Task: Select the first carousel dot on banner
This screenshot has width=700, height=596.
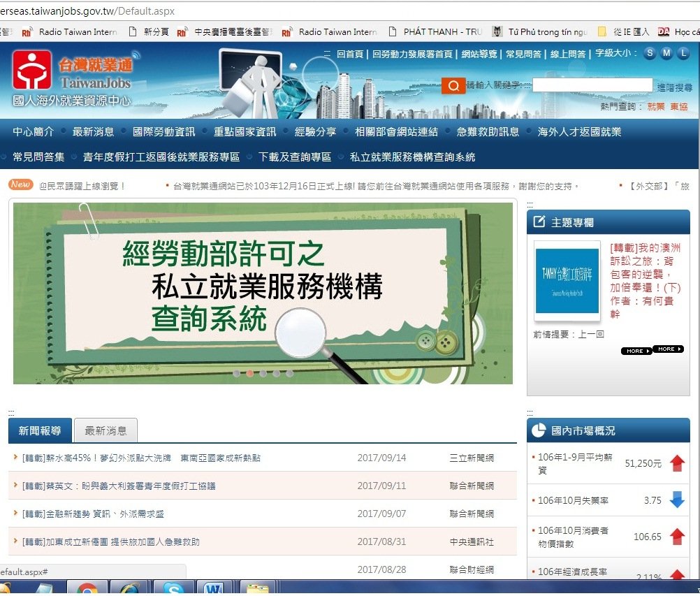Action: [237, 373]
